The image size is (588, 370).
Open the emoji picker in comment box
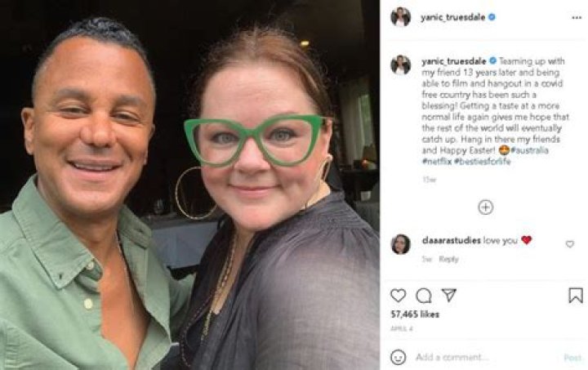[398, 357]
